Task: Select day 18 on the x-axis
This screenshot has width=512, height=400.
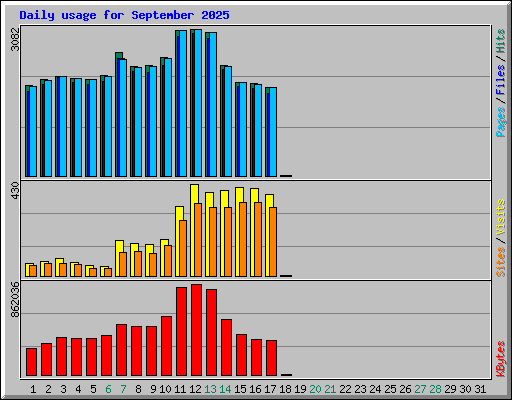Action: tap(285, 389)
